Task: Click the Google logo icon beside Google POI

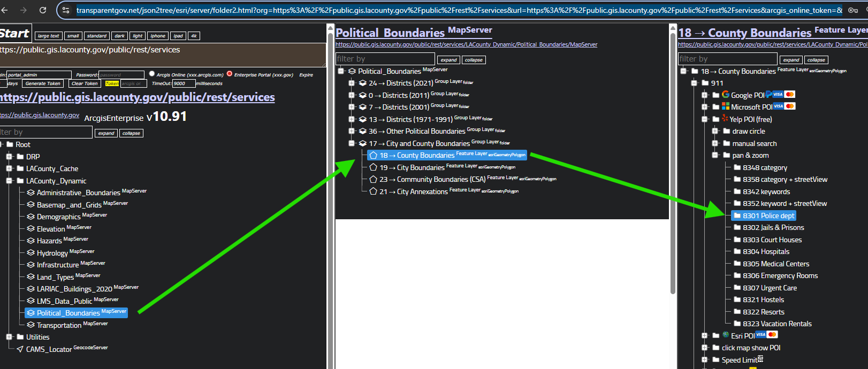Action: (x=726, y=95)
